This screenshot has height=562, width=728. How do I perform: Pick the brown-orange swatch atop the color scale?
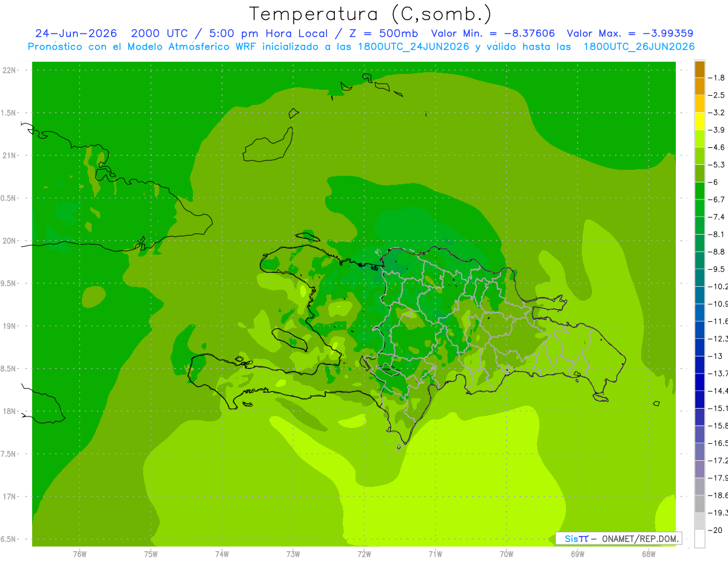point(699,69)
